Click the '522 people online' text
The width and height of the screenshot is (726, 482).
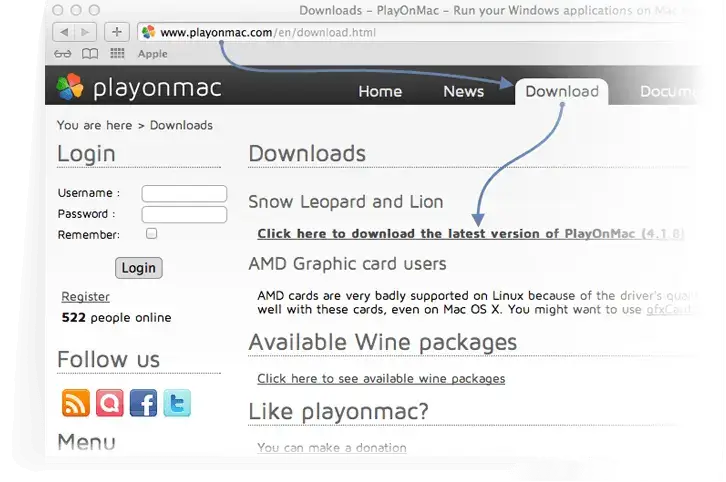pyautogui.click(x=116, y=317)
